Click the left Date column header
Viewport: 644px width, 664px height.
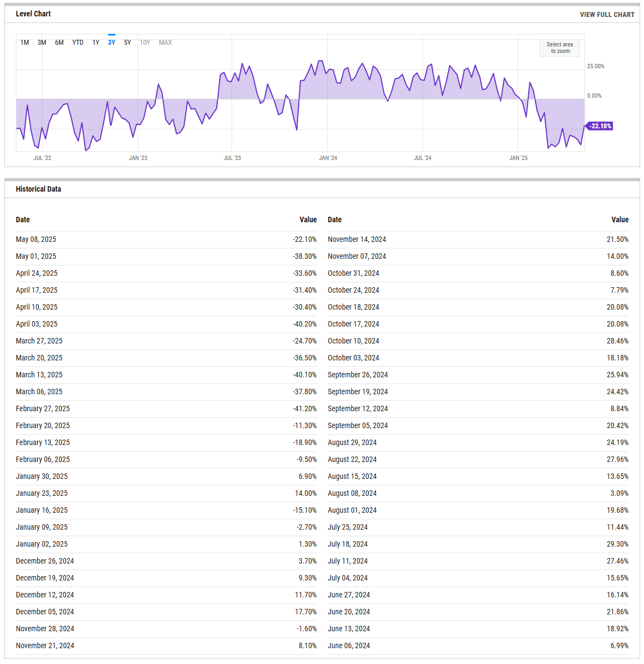pyautogui.click(x=23, y=220)
